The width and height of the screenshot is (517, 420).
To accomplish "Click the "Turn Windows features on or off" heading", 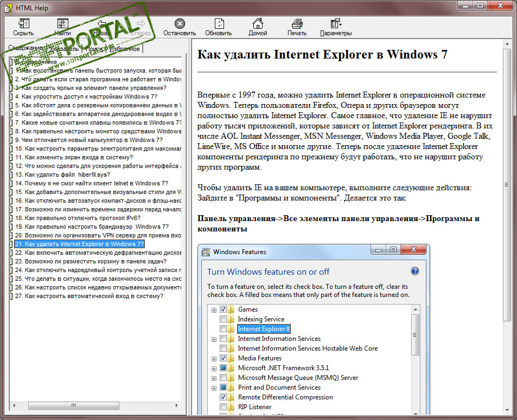I will click(268, 272).
